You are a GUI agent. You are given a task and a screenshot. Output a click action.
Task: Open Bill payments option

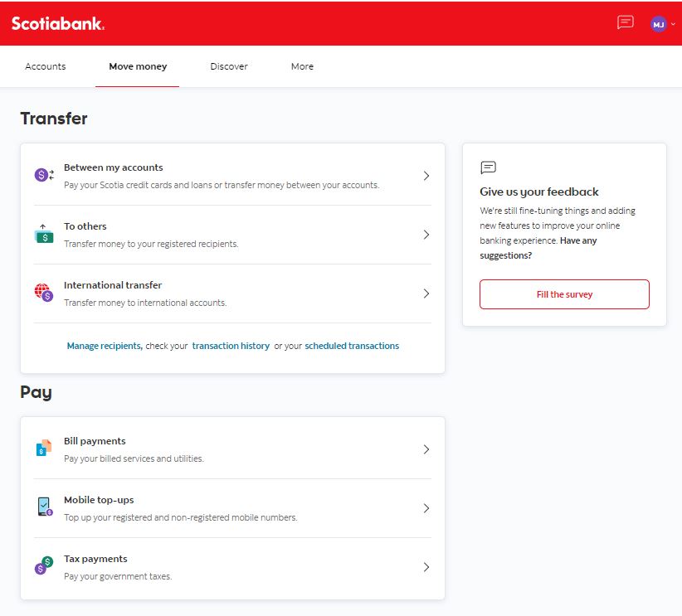(x=232, y=449)
